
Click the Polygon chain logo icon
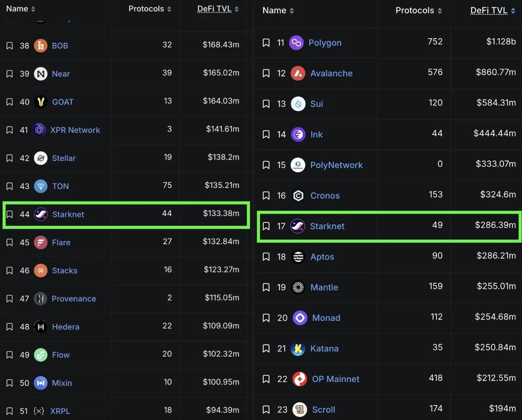click(x=296, y=43)
